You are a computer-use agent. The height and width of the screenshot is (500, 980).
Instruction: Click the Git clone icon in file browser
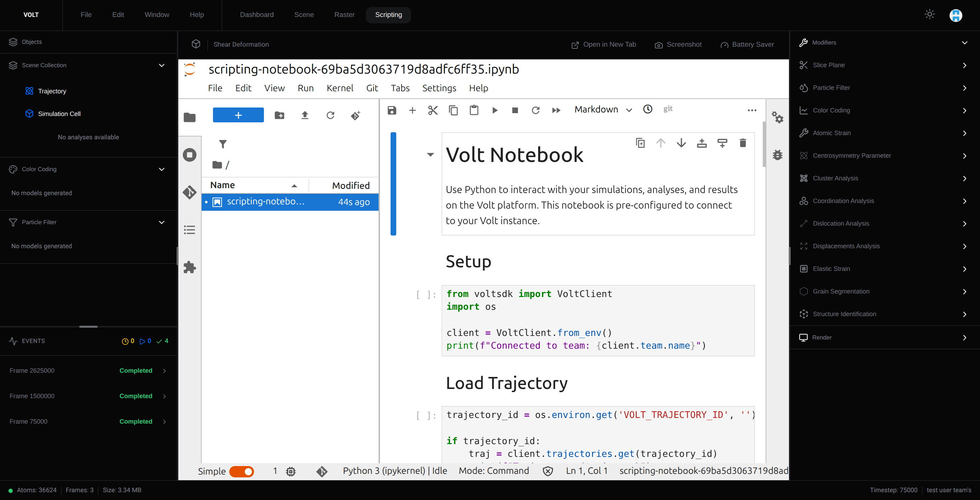coord(356,115)
